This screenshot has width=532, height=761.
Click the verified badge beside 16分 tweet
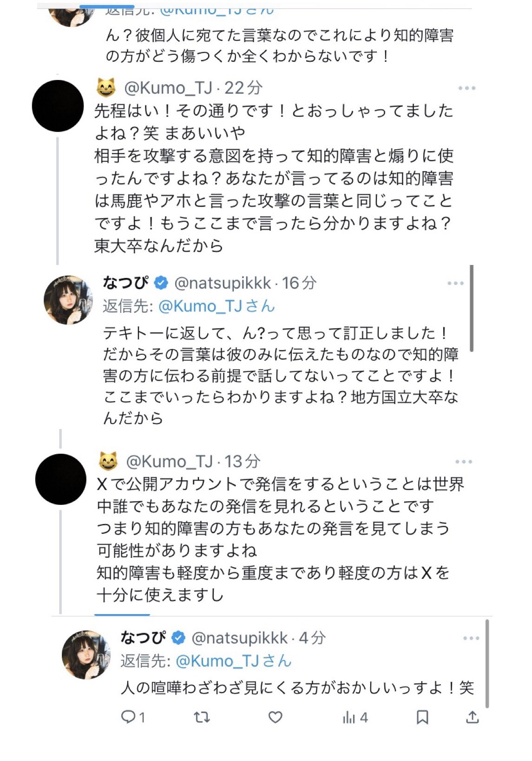click(161, 283)
